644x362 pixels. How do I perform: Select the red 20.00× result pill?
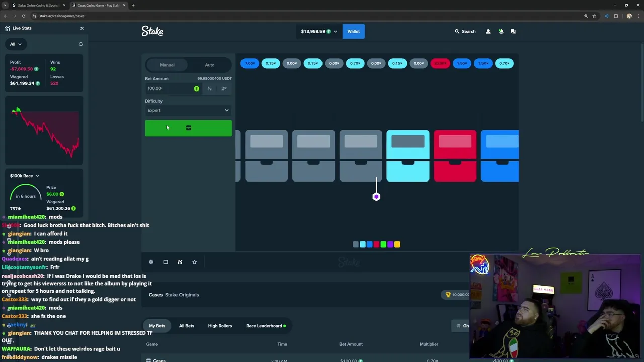[440, 63]
